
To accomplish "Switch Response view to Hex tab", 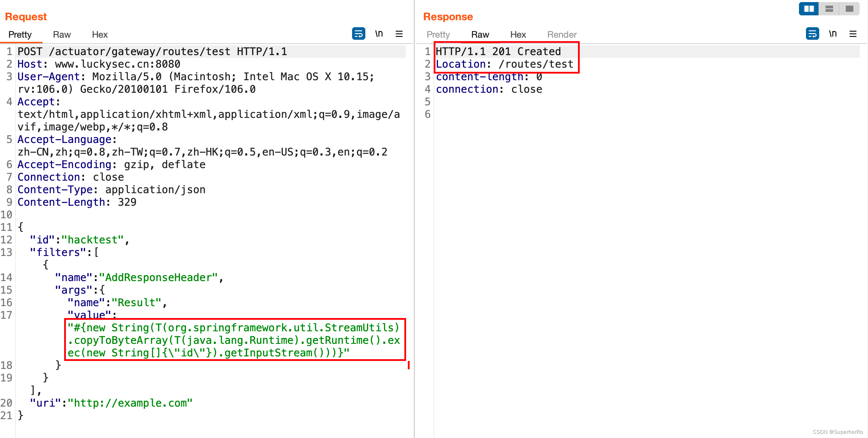I will pos(518,35).
